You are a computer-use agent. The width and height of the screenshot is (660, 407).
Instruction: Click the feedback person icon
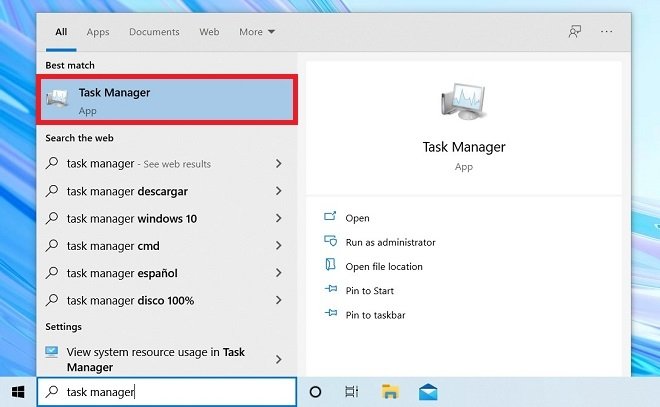[575, 32]
